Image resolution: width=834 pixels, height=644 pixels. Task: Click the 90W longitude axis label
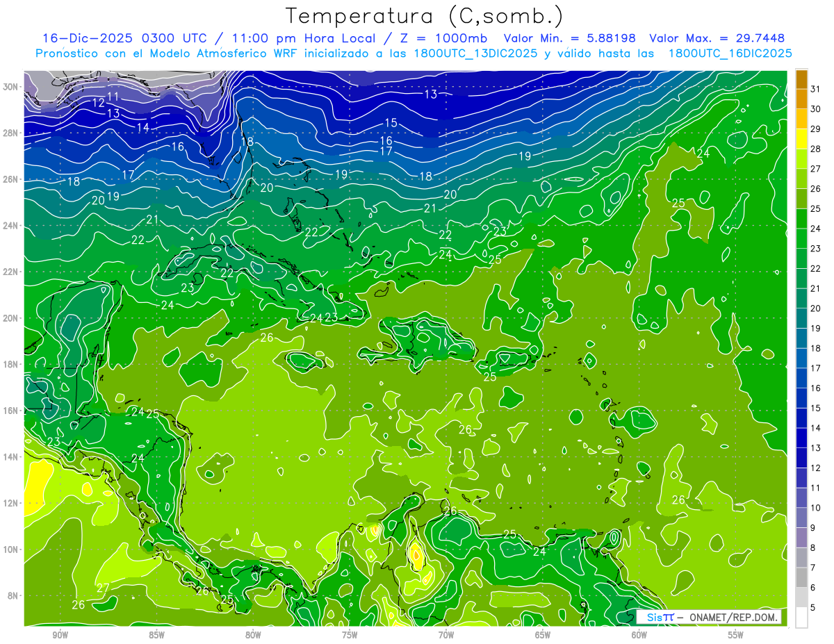point(60,635)
